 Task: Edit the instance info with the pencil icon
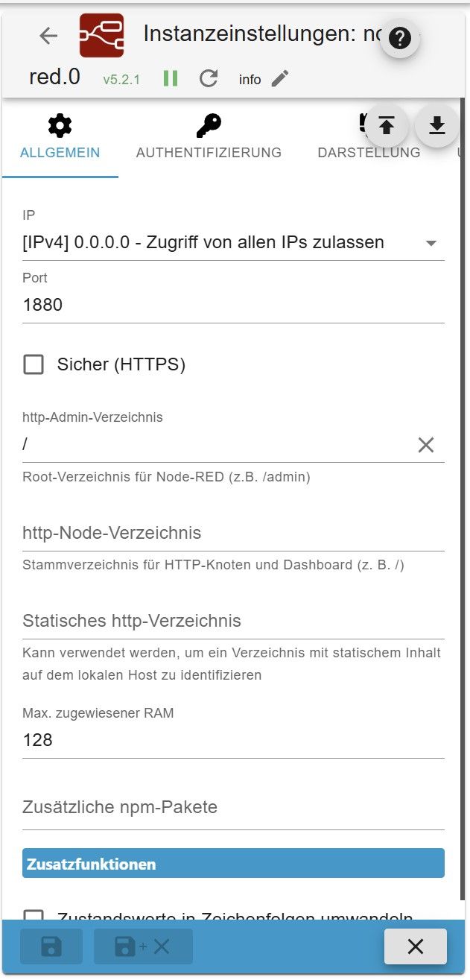point(280,78)
